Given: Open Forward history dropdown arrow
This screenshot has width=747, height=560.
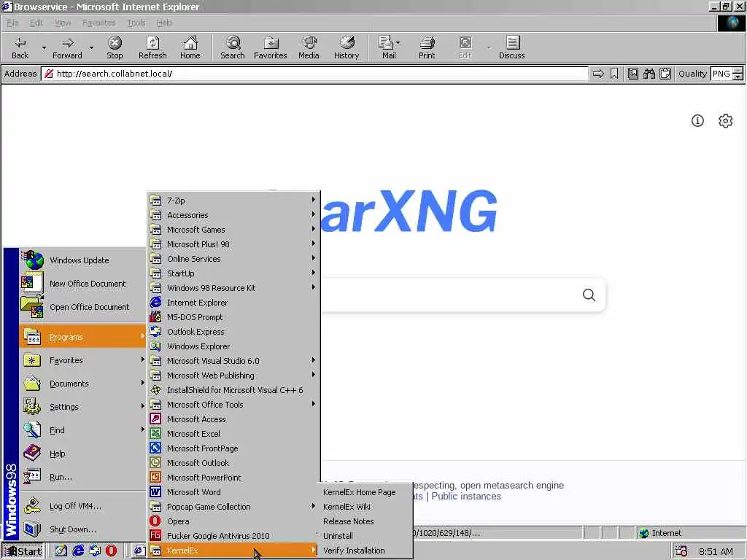Looking at the screenshot, I should 91,47.
